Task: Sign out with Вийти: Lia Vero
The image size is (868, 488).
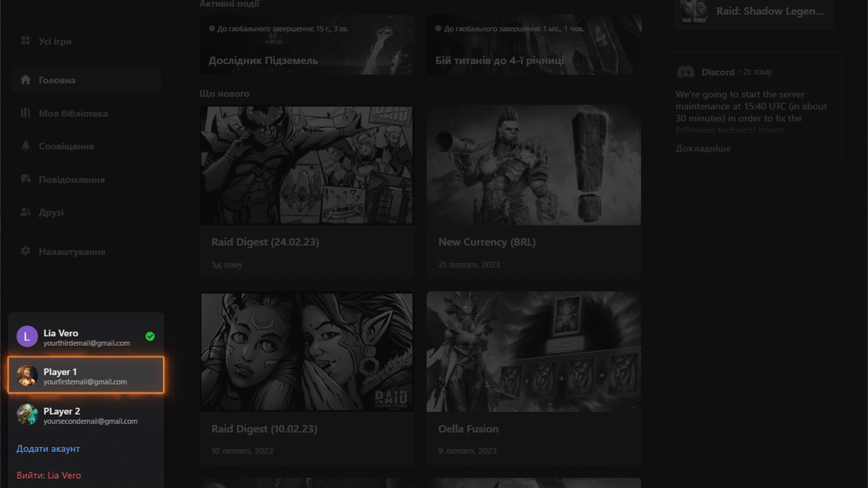Action: tap(49, 475)
